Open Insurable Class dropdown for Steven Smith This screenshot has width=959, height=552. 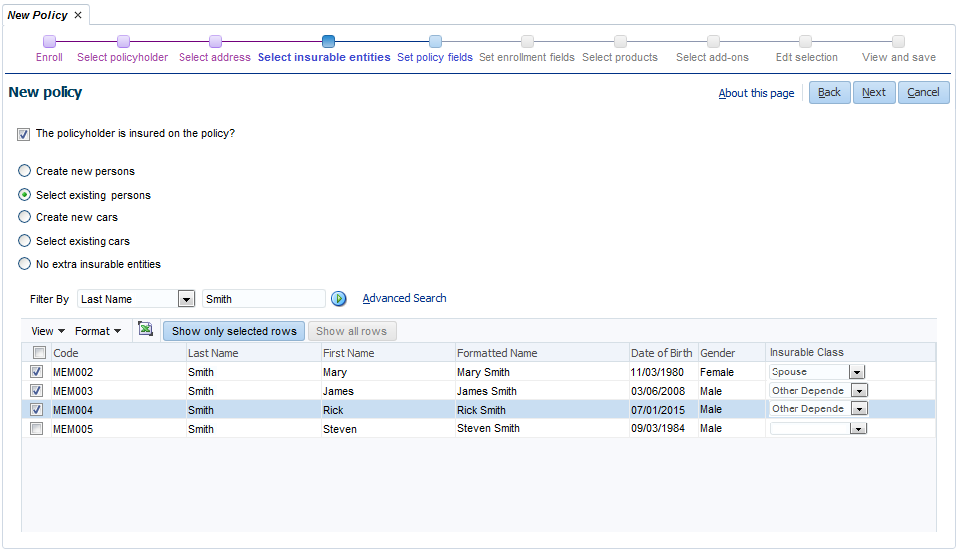(x=858, y=429)
